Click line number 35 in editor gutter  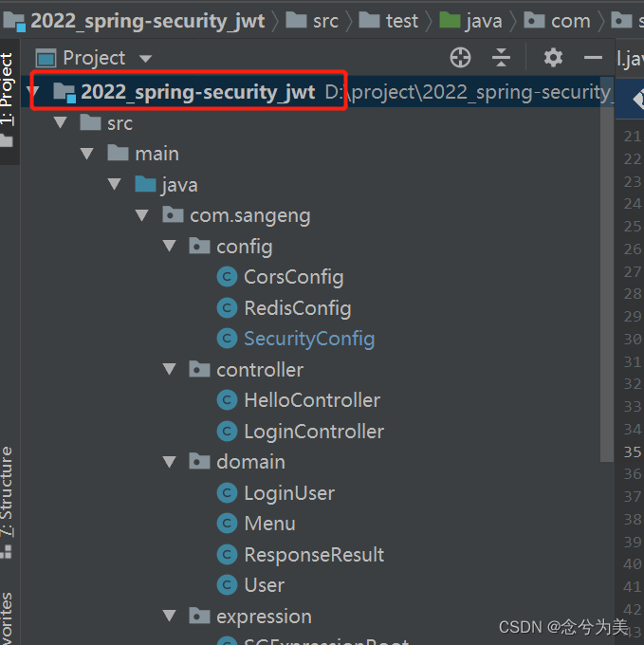click(x=632, y=452)
